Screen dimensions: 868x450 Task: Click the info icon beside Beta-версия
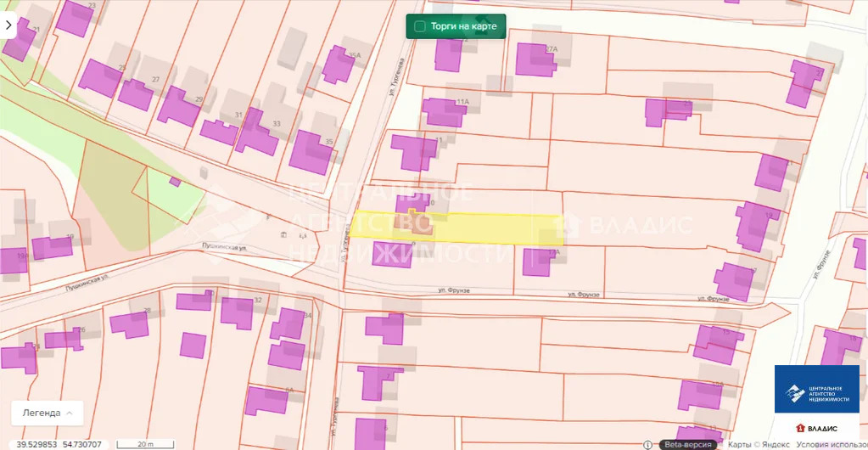pyautogui.click(x=648, y=444)
